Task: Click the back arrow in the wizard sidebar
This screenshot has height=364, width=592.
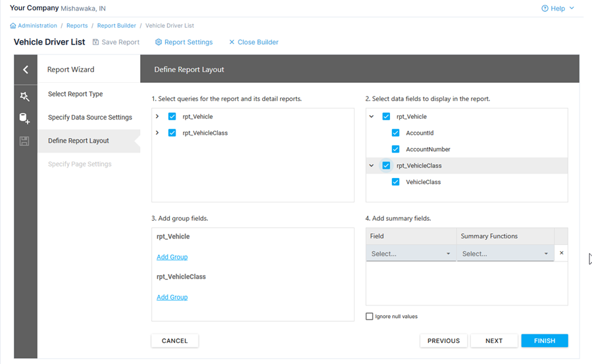Action: coord(25,70)
